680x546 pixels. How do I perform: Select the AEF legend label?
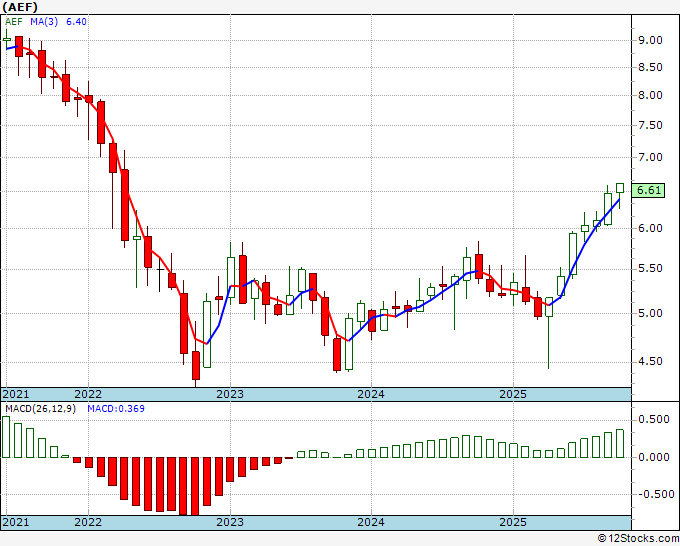click(x=13, y=22)
